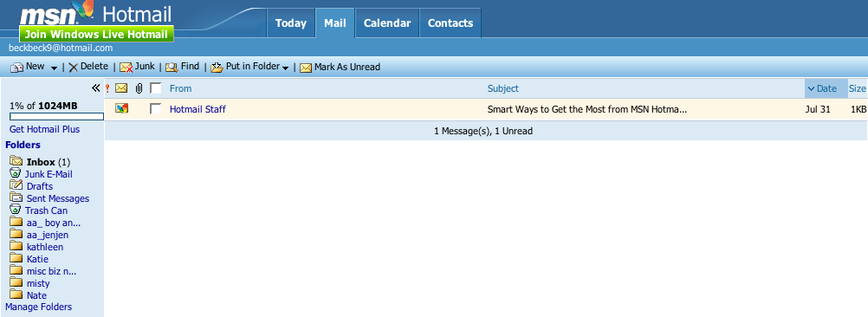
Task: Click the Hotmail Staff message MSN icon
Action: (x=122, y=109)
